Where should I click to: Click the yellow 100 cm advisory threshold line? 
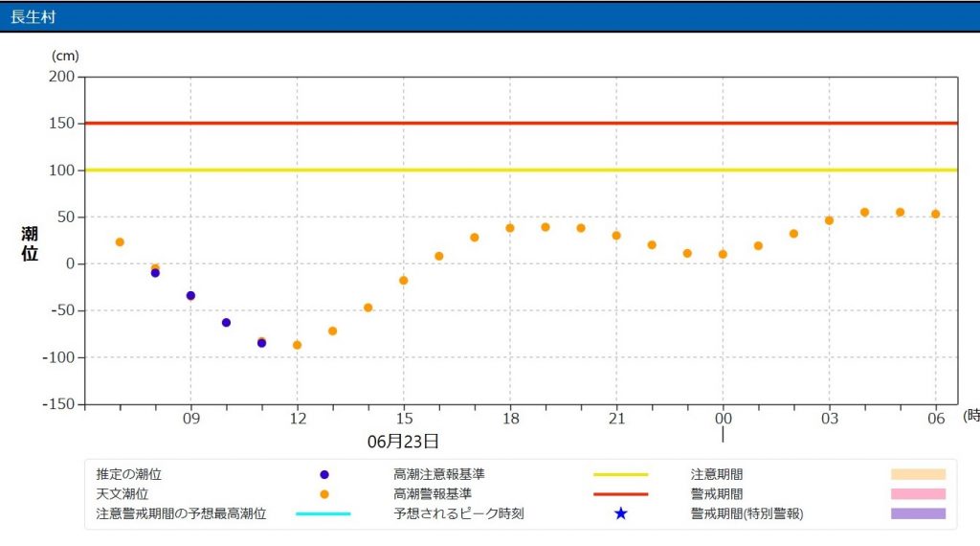click(522, 171)
